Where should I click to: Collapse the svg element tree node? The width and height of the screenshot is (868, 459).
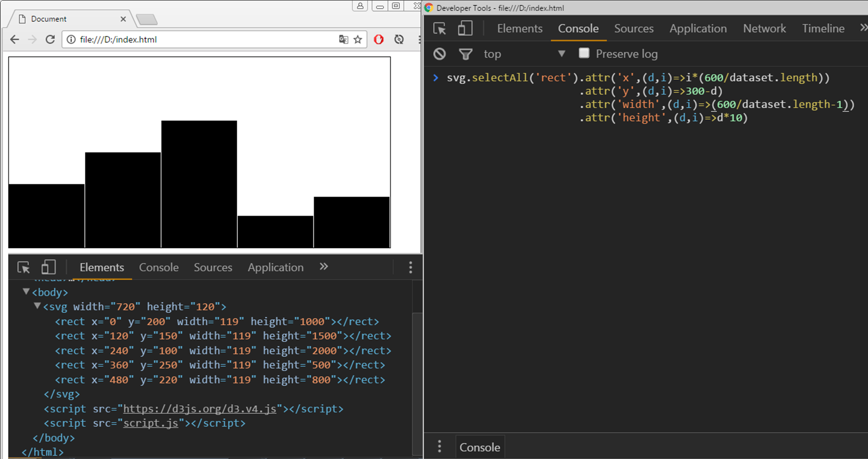pyautogui.click(x=37, y=306)
